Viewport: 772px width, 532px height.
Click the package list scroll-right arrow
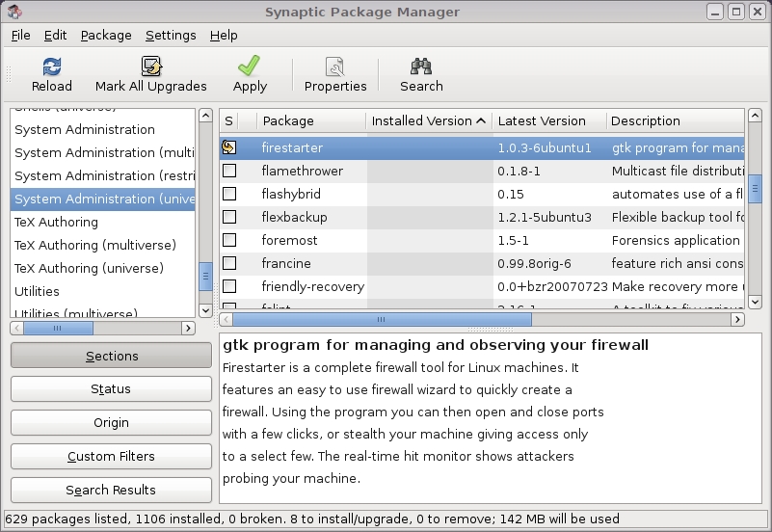[x=737, y=319]
